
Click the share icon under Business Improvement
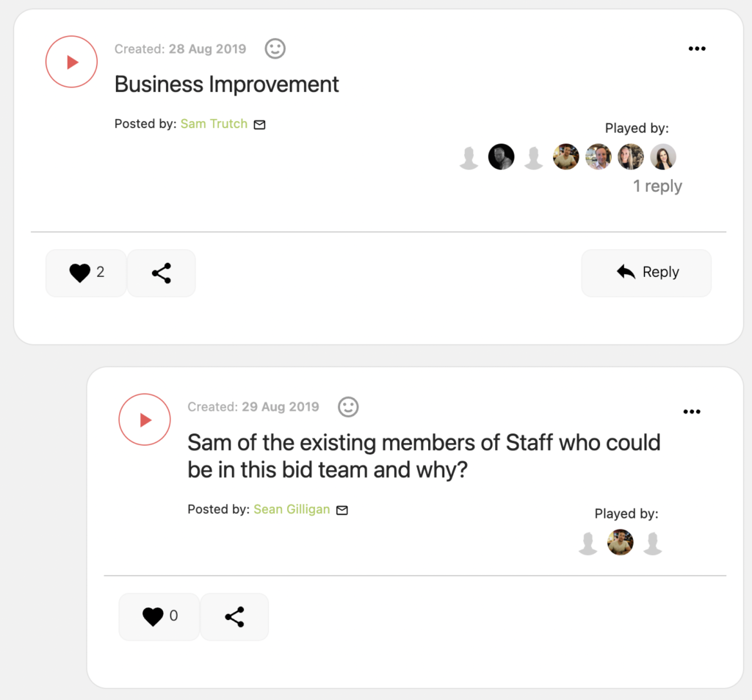(161, 273)
